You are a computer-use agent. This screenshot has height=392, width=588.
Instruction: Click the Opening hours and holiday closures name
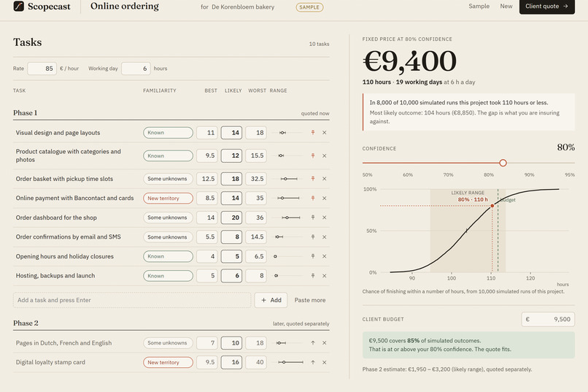[64, 256]
